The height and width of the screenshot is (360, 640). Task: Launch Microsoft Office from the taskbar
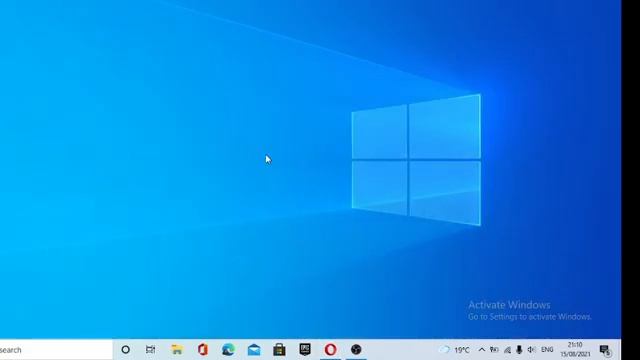203,350
